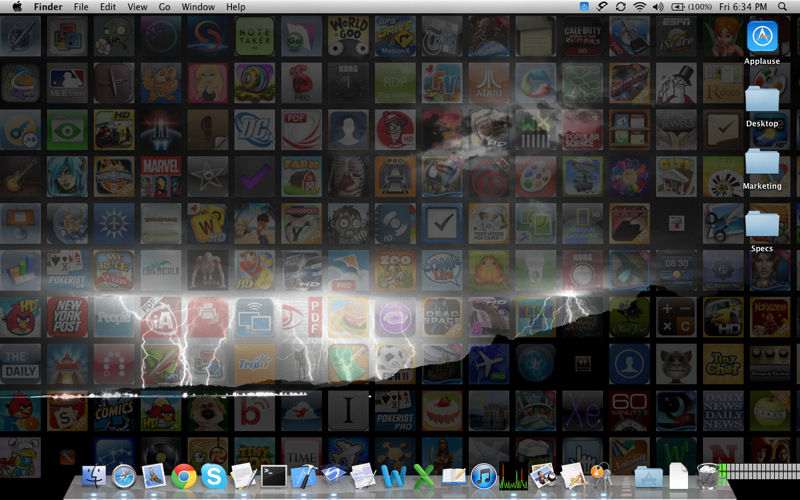Open Spotlight search magnifier icon
The width and height of the screenshot is (800, 500).
[782, 7]
